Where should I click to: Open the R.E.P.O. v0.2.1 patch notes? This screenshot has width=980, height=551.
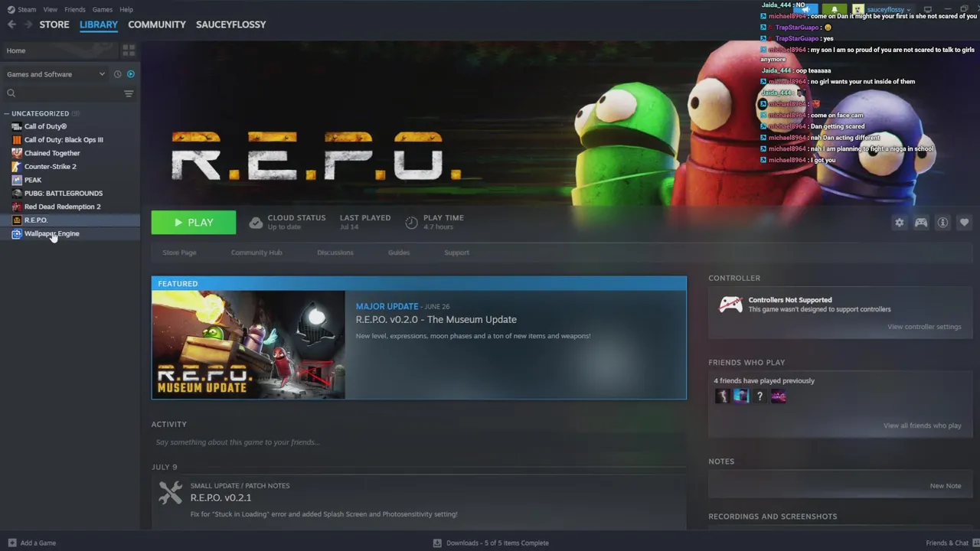click(220, 497)
